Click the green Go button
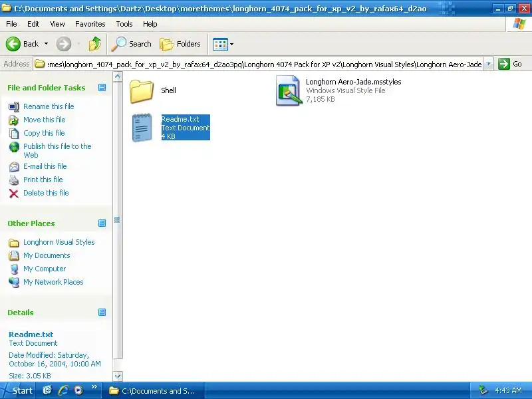This screenshot has height=399, width=532. (510, 64)
